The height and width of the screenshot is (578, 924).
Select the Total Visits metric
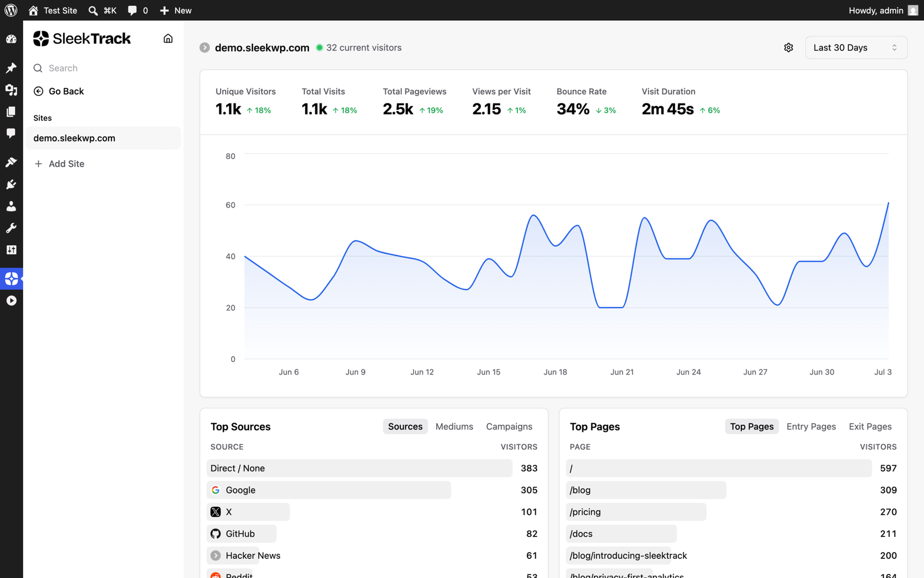(329, 102)
